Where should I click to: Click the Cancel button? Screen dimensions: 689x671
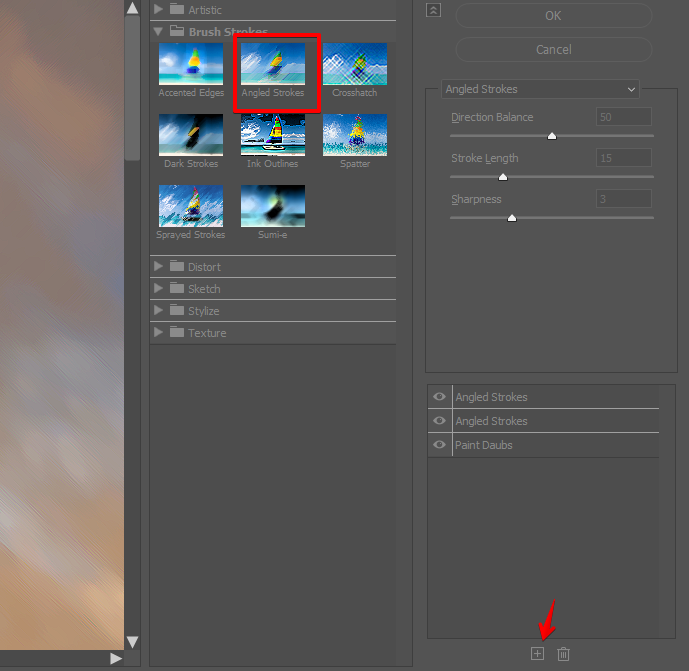pyautogui.click(x=554, y=50)
